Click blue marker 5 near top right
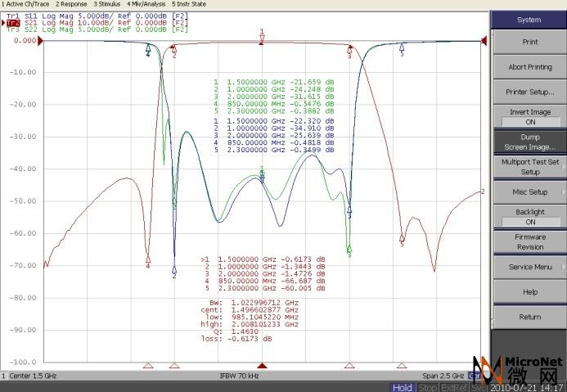 (x=402, y=49)
